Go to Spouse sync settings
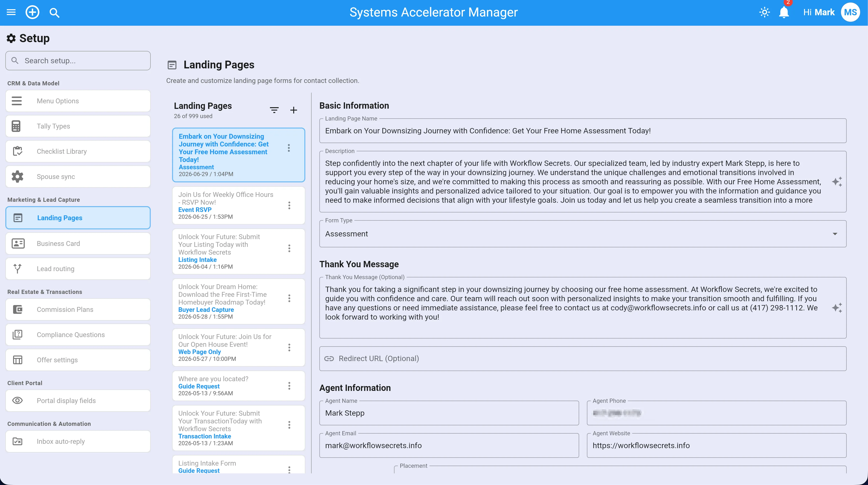 78,176
